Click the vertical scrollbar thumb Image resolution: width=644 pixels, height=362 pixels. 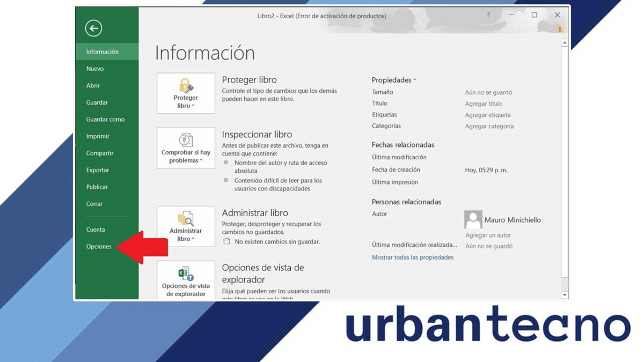[565, 161]
